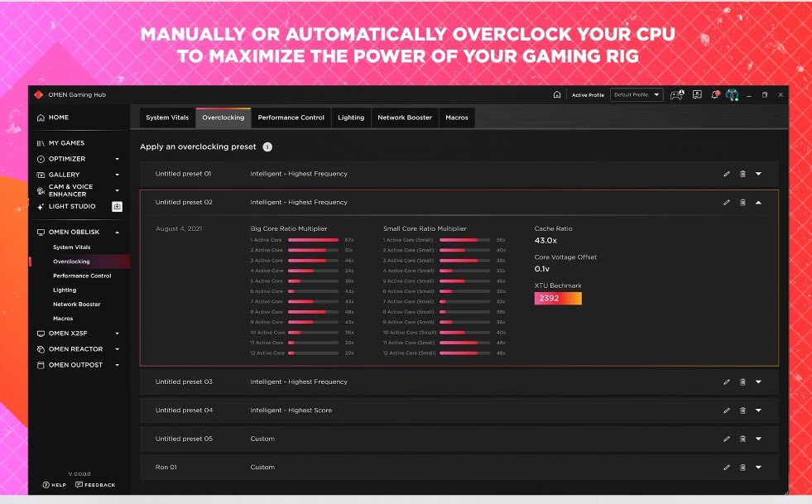Click the Gallery sidebar icon
Screen dimensions: 812x504
41,175
